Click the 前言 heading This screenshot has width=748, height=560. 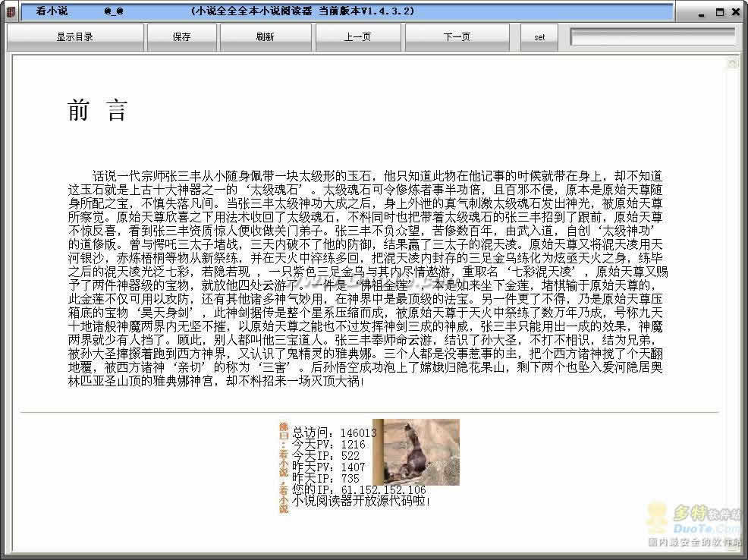(x=97, y=112)
